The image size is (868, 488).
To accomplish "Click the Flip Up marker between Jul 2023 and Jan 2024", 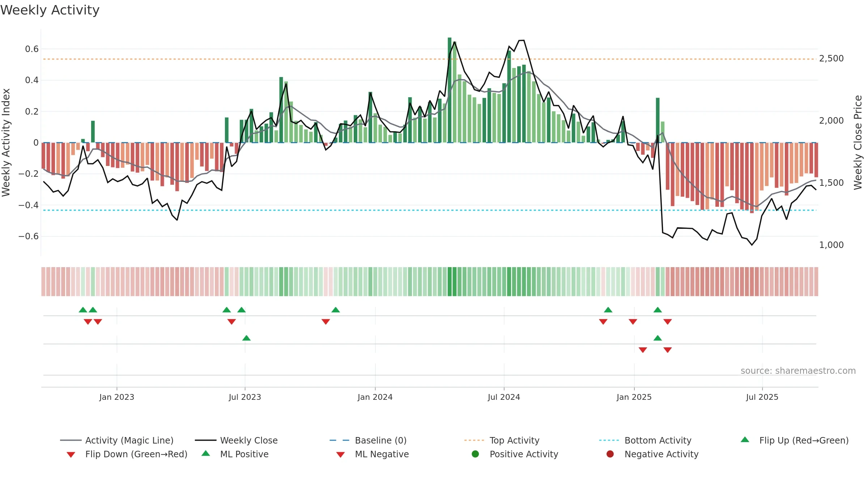I will (336, 310).
